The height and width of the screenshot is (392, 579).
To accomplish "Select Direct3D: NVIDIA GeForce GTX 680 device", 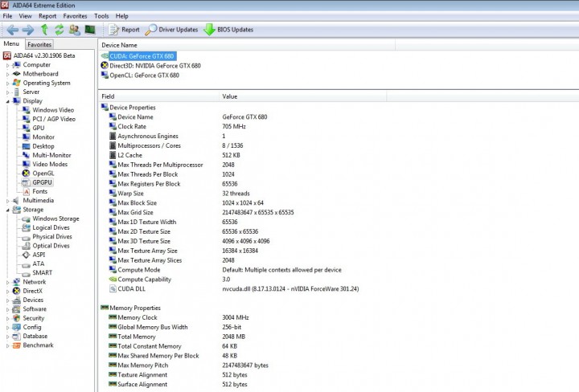I will [x=155, y=66].
